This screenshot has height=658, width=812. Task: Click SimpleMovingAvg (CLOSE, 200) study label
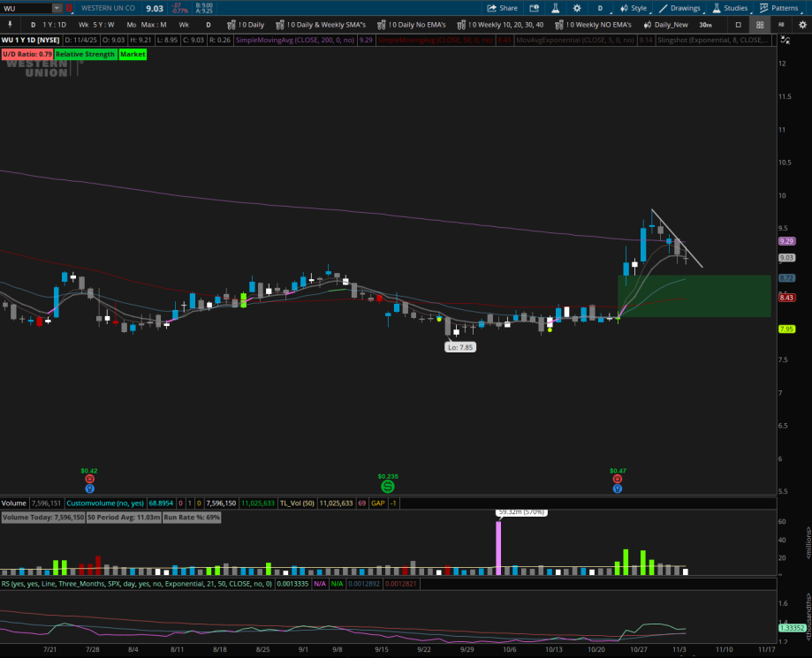point(295,40)
